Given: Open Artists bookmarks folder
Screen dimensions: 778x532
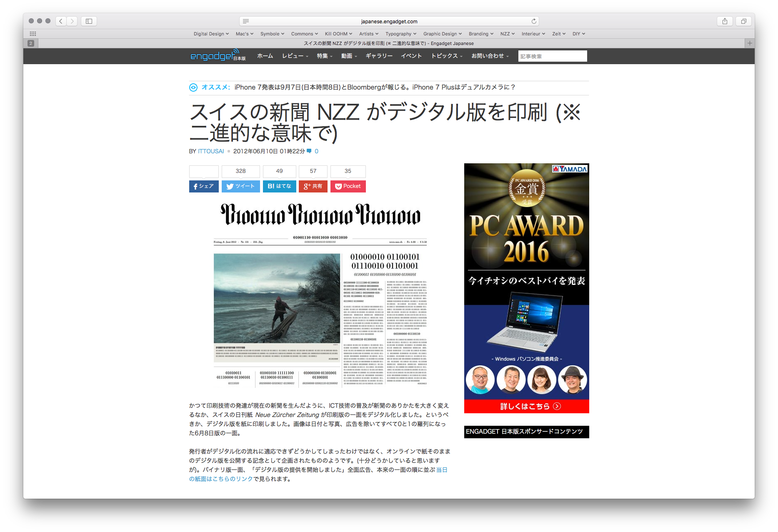Looking at the screenshot, I should point(369,34).
